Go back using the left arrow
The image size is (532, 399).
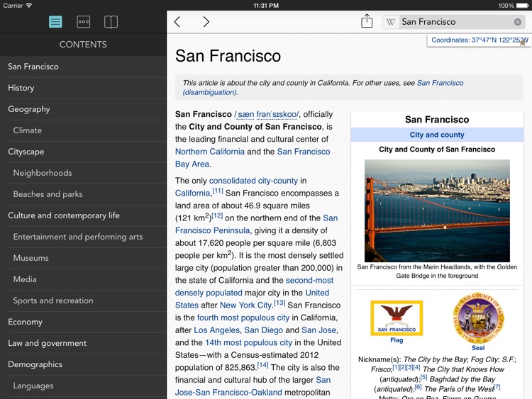[177, 22]
